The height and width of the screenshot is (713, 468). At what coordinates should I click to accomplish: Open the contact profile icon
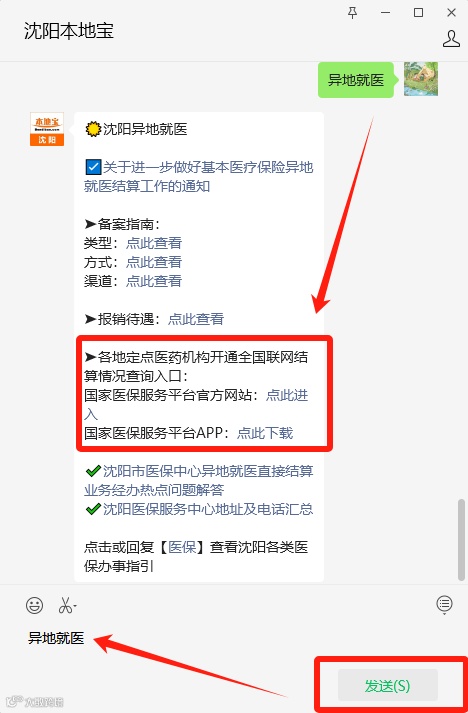coord(451,39)
